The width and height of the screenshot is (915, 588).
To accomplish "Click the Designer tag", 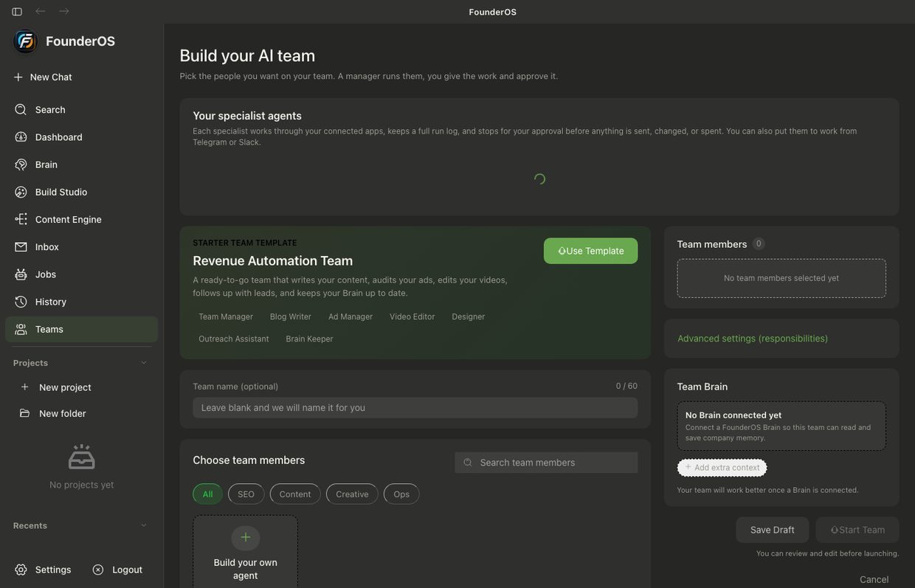I will 469,317.
